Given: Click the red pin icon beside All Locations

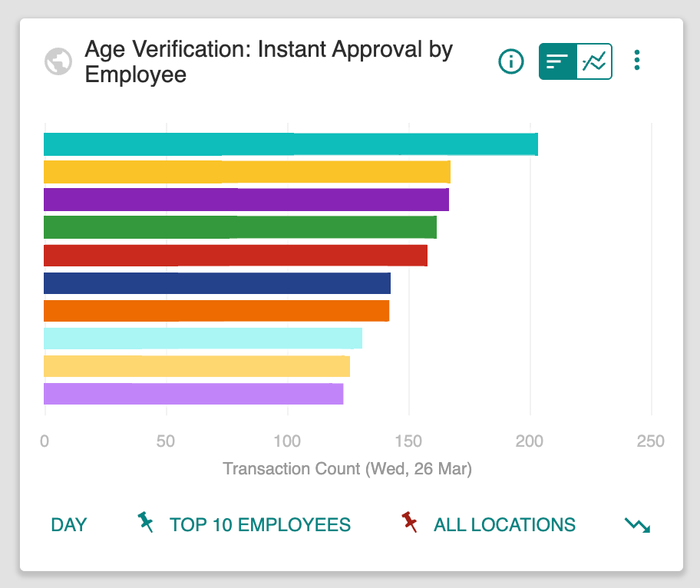Looking at the screenshot, I should pyautogui.click(x=410, y=524).
